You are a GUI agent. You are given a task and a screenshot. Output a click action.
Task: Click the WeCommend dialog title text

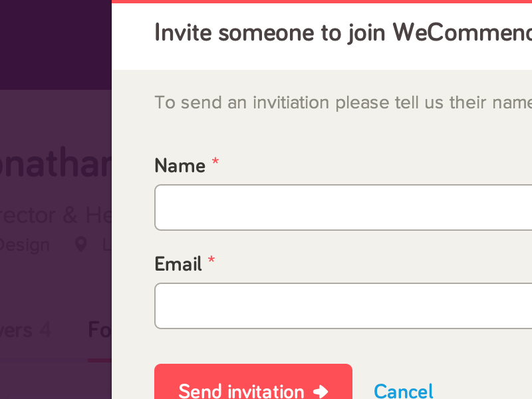(339, 32)
